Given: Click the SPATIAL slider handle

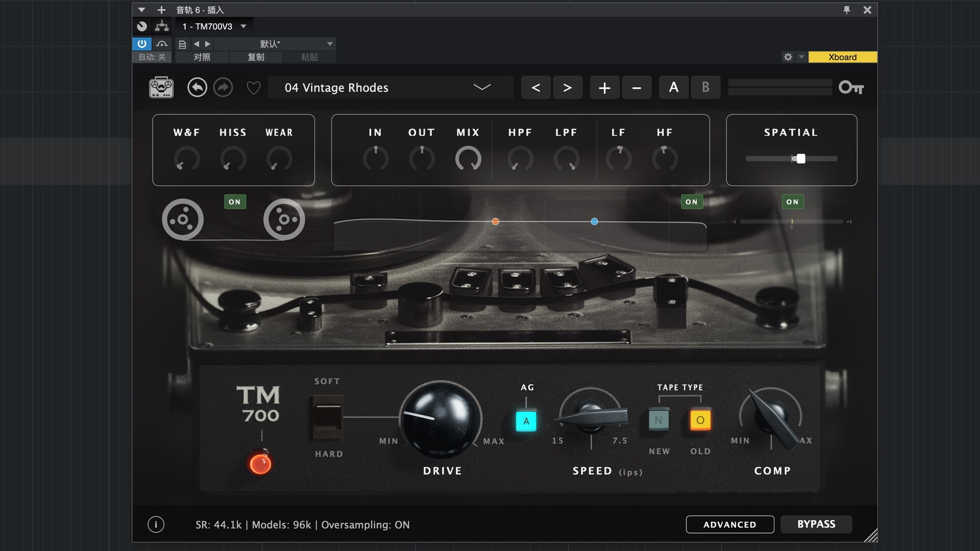Looking at the screenshot, I should coord(801,159).
